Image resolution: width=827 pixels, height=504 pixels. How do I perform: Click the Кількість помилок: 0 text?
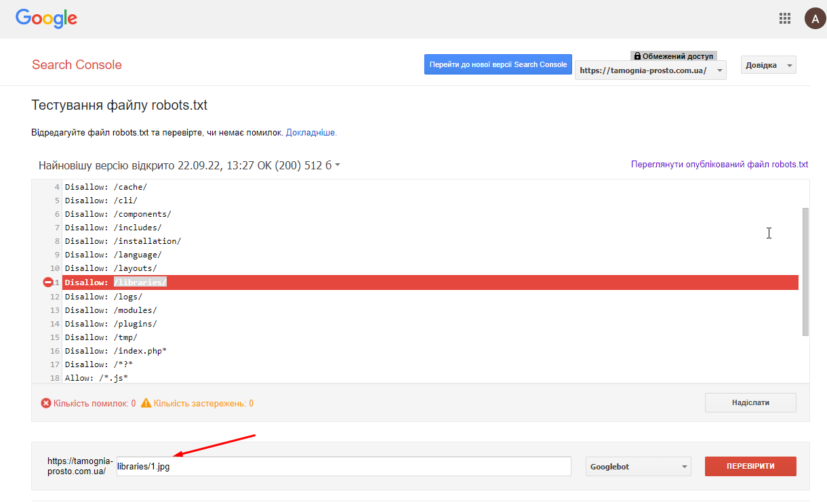pos(95,403)
